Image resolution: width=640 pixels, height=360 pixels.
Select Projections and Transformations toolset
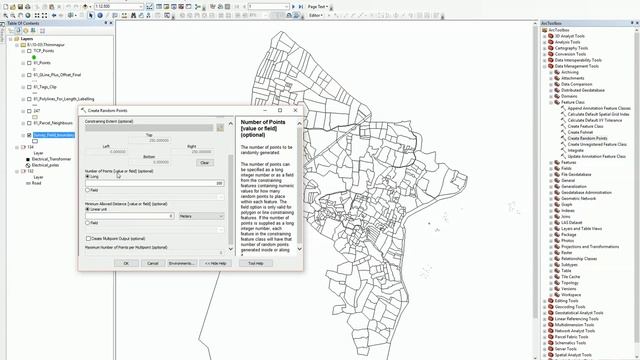coord(590,247)
